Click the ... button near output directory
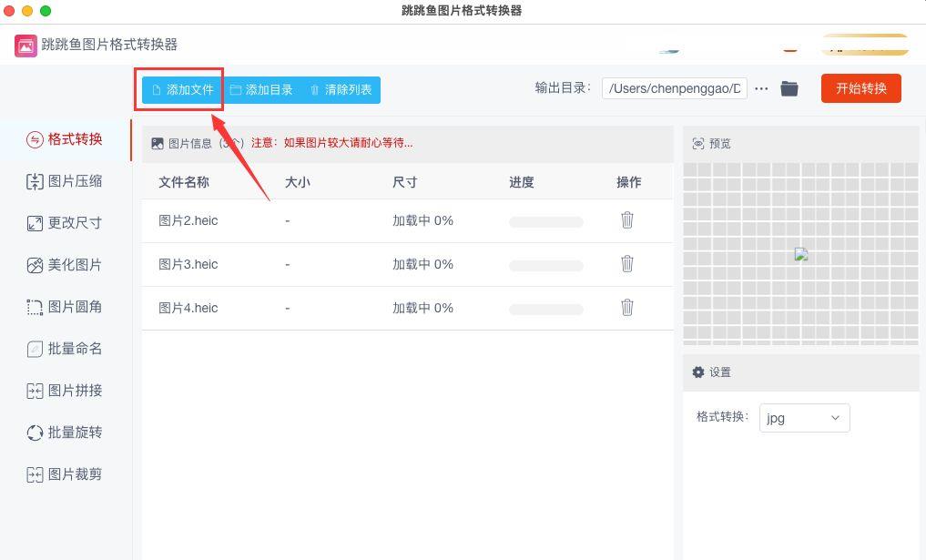Image resolution: width=926 pixels, height=560 pixels. pyautogui.click(x=761, y=88)
